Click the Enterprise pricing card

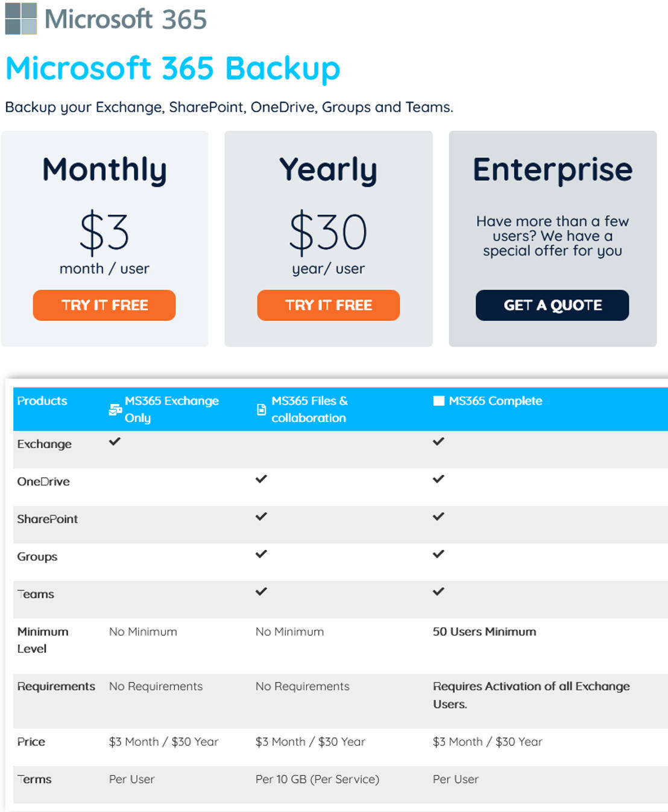pos(552,238)
